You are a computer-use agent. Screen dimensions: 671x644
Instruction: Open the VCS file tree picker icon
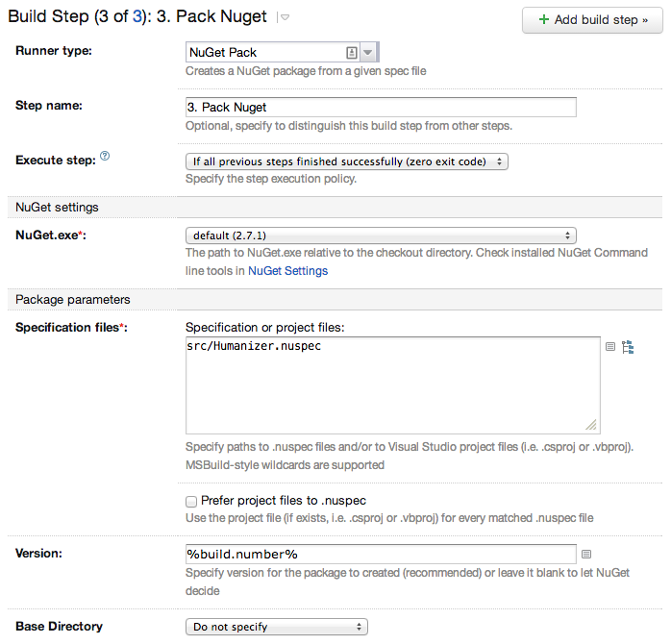click(628, 347)
